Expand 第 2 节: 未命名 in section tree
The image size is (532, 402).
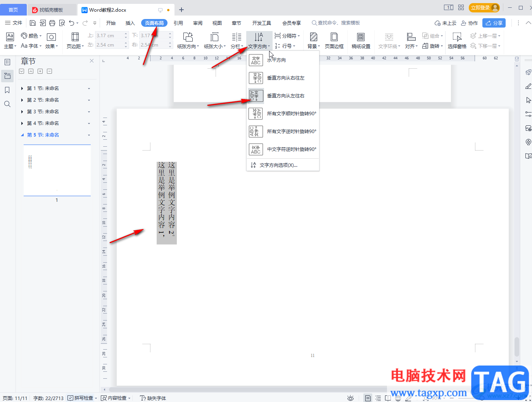22,100
